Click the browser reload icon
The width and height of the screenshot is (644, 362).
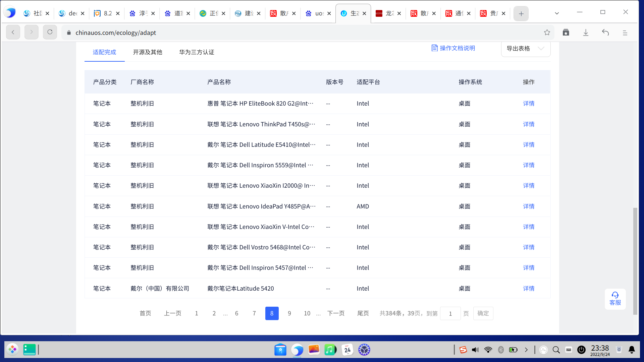[50, 32]
